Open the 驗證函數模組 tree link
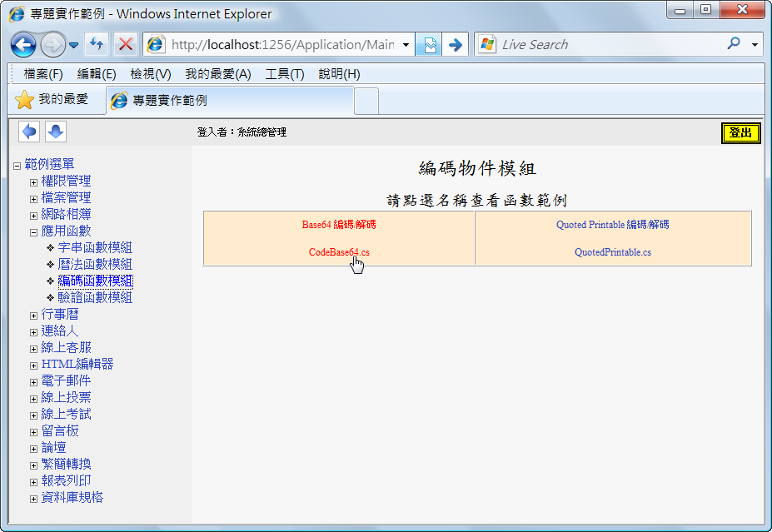This screenshot has width=772, height=532. (95, 298)
